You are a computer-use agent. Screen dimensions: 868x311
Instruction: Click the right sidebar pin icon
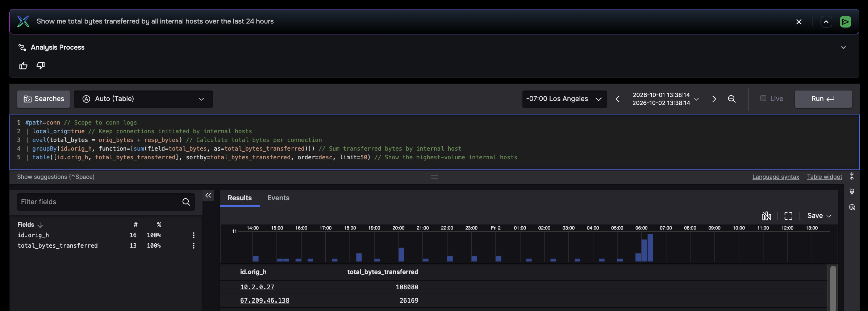point(852,192)
